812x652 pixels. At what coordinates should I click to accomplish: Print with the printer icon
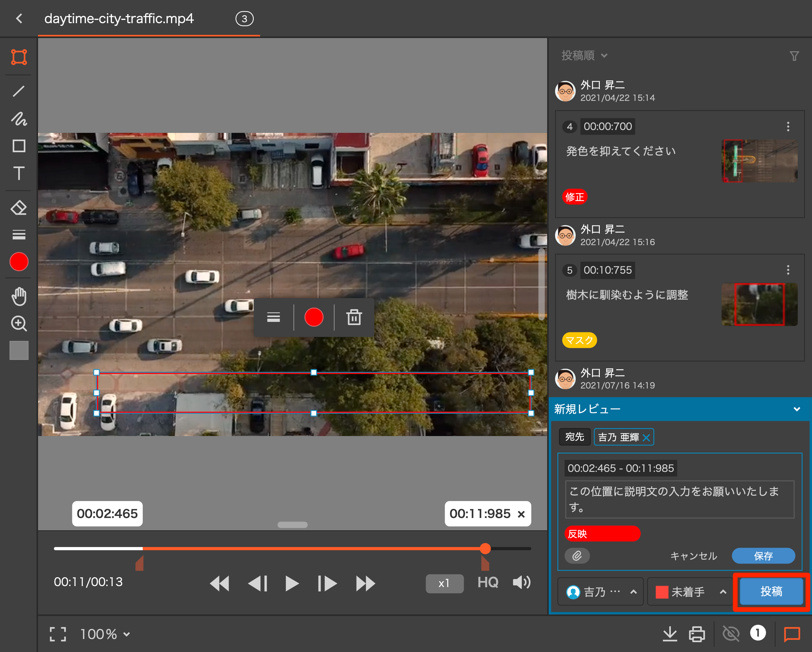tap(697, 634)
